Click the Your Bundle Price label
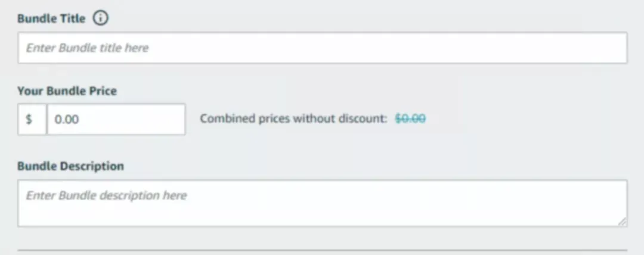Image resolution: width=644 pixels, height=255 pixels. coord(67,91)
